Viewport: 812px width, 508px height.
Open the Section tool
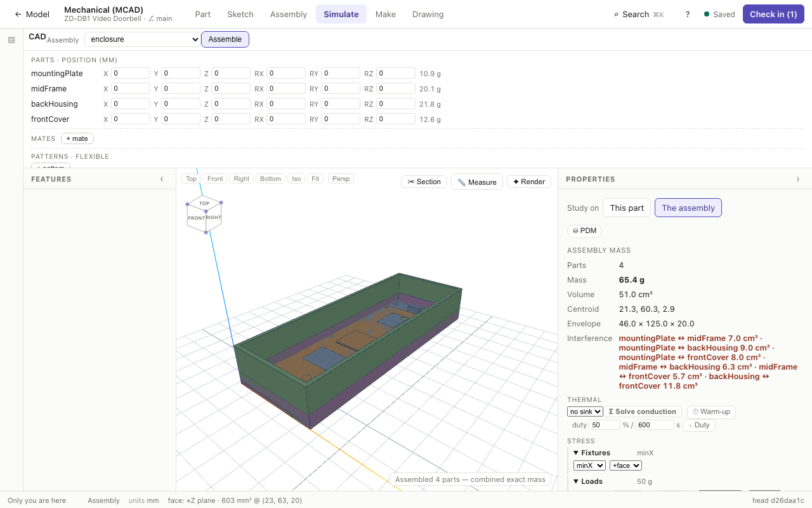tap(424, 182)
